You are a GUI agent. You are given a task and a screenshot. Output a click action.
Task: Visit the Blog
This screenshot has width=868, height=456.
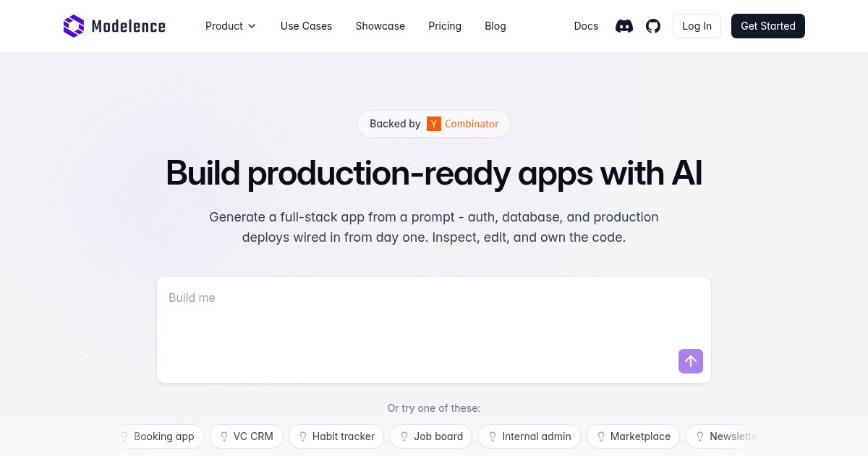pyautogui.click(x=495, y=26)
